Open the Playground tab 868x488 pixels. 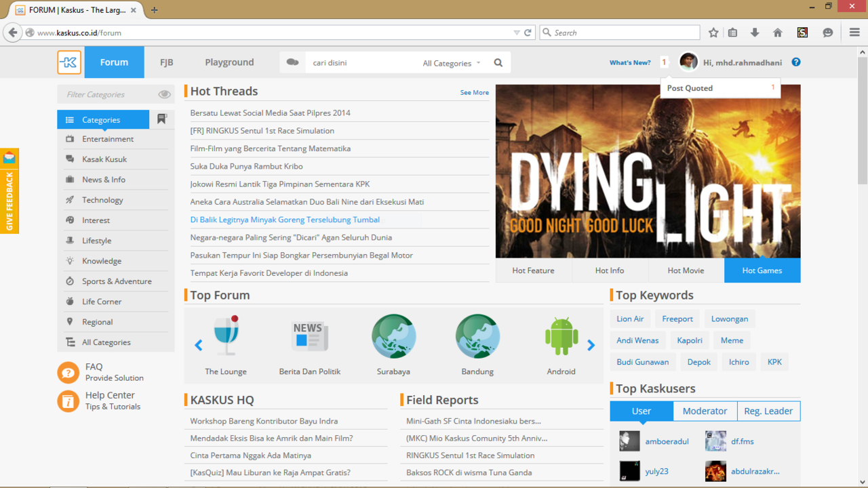[x=229, y=62]
